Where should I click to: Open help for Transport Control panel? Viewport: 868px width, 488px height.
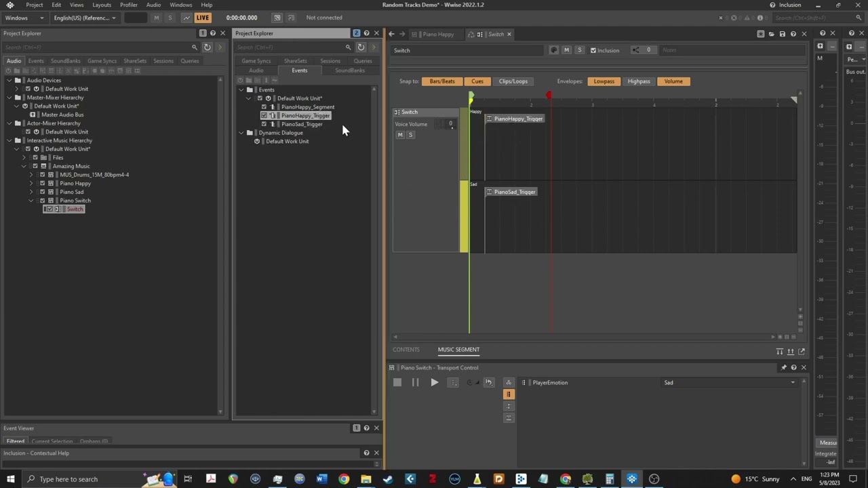(794, 367)
